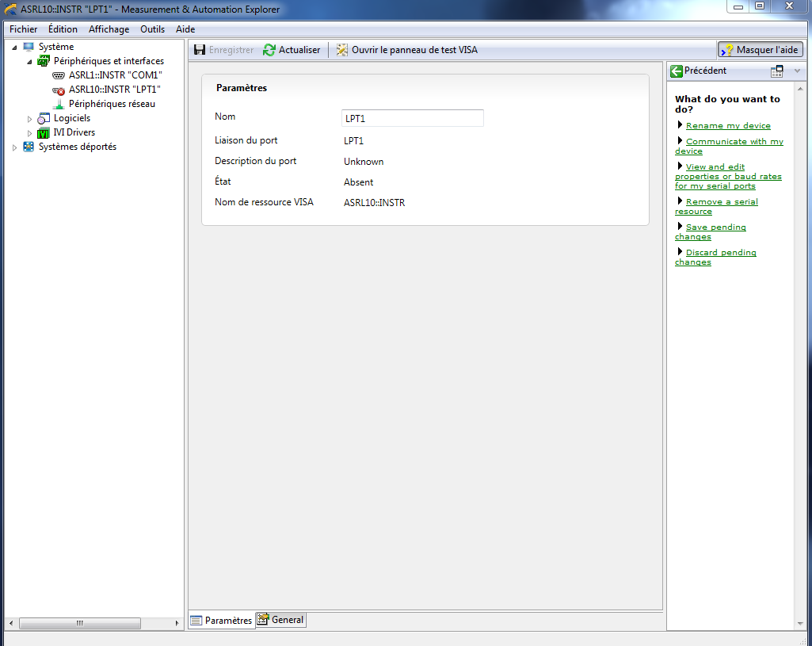Image resolution: width=812 pixels, height=646 pixels.
Task: Select Périphériques réseau tree item
Action: pos(112,104)
